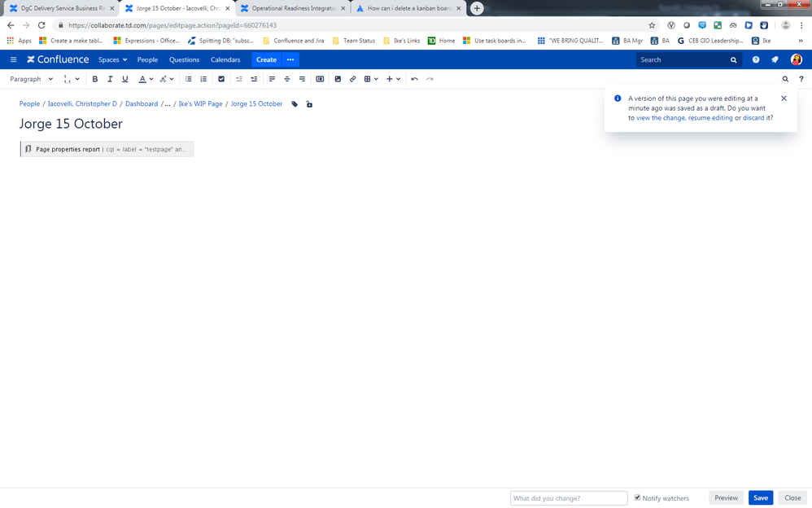Open the create options ellipsis
Image resolution: width=812 pixels, height=508 pixels.
[290, 59]
